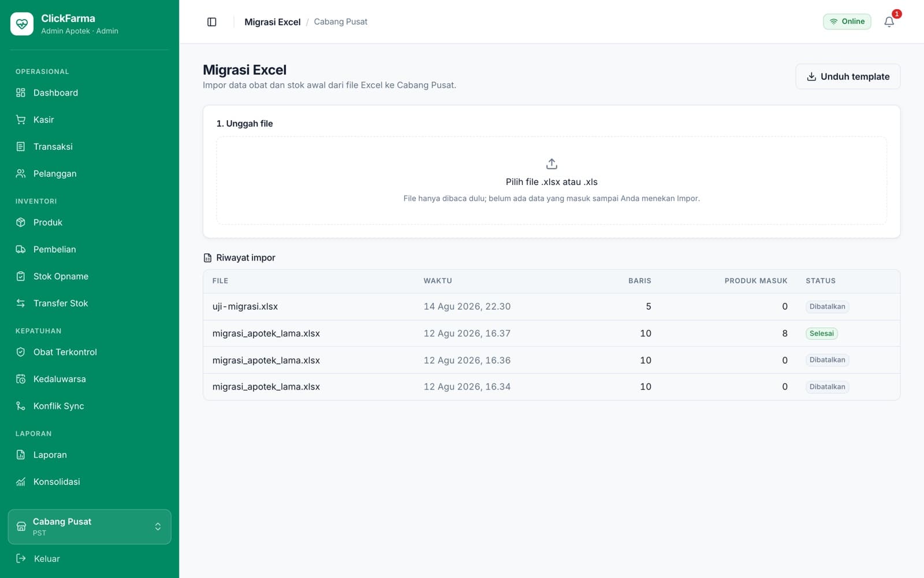Click the 14 Agu 2026, 22.30 timestamp
924x578 pixels.
tap(467, 306)
